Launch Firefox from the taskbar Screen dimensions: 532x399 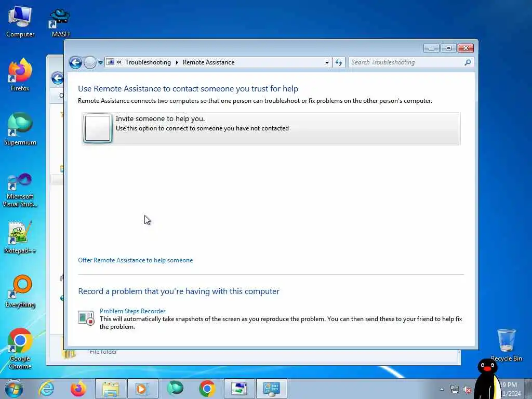(x=78, y=389)
